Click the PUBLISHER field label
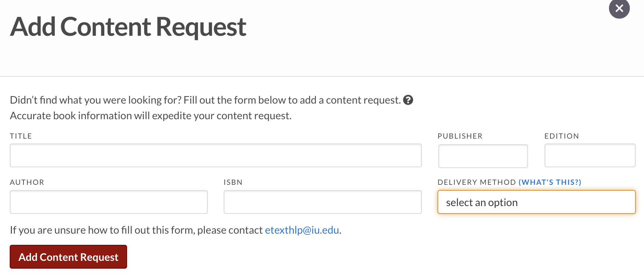The image size is (644, 275). click(x=460, y=136)
